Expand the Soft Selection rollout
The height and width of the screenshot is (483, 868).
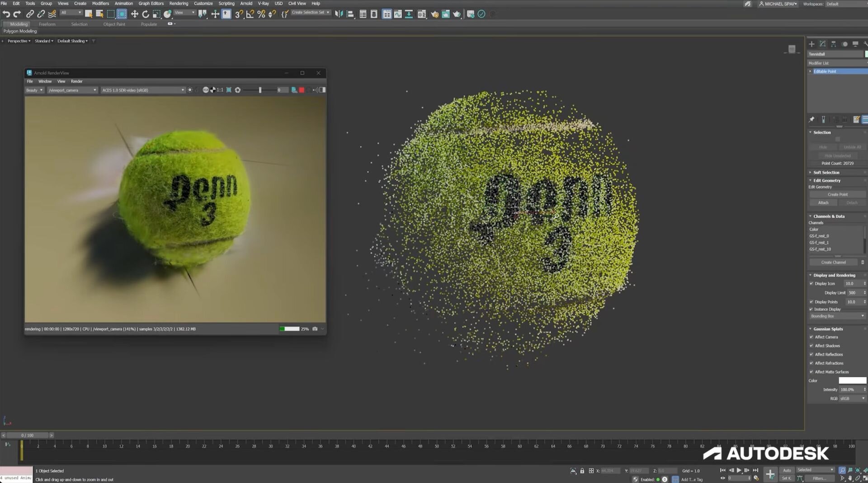pyautogui.click(x=826, y=173)
